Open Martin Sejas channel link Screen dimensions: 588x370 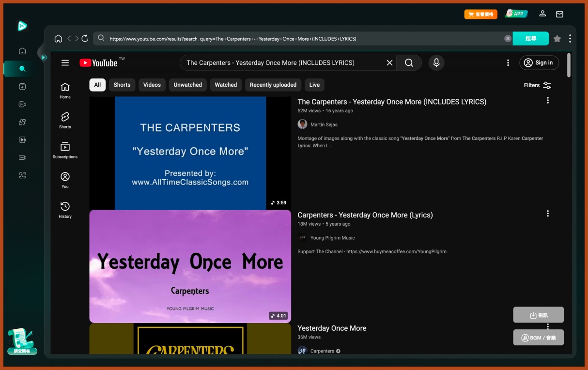[324, 124]
